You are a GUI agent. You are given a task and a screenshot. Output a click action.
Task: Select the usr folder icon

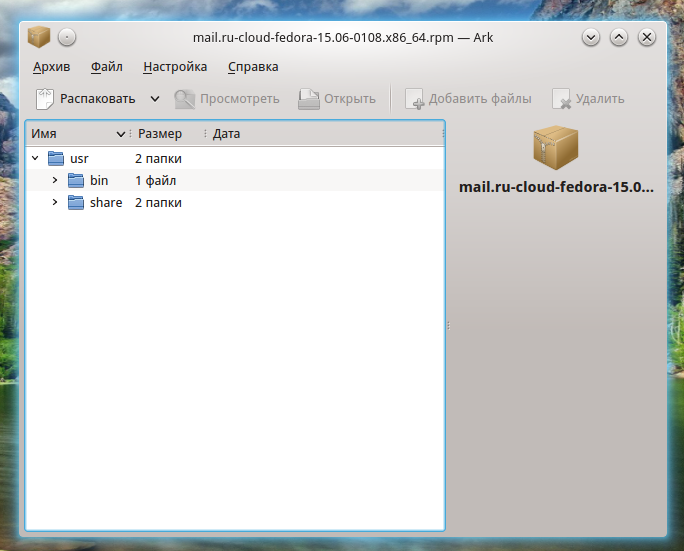[56, 158]
